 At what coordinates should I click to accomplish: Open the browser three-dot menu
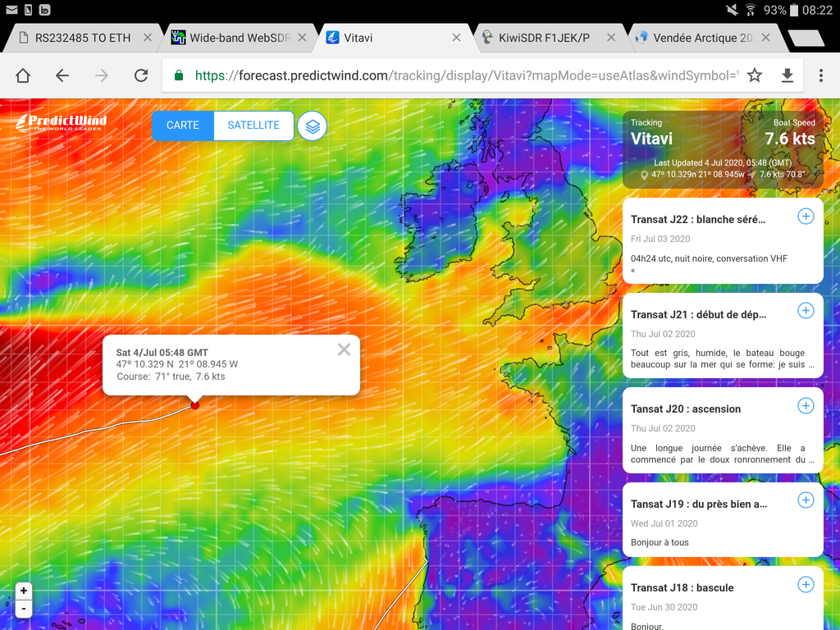820,75
